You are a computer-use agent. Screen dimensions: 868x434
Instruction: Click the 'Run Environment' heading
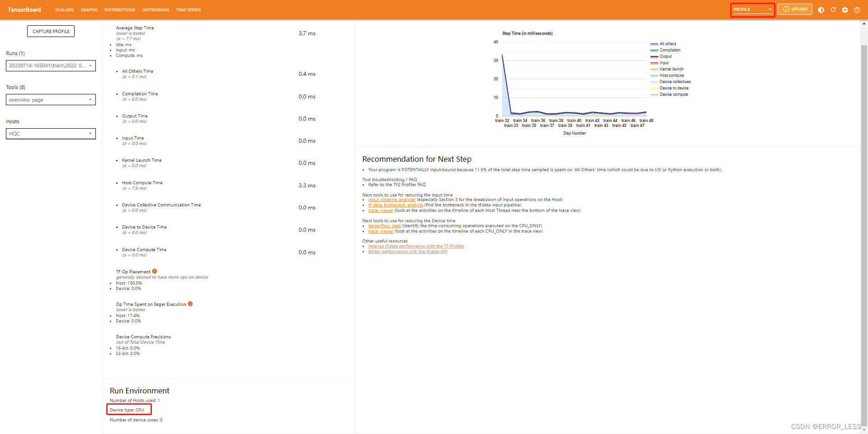[x=140, y=391]
